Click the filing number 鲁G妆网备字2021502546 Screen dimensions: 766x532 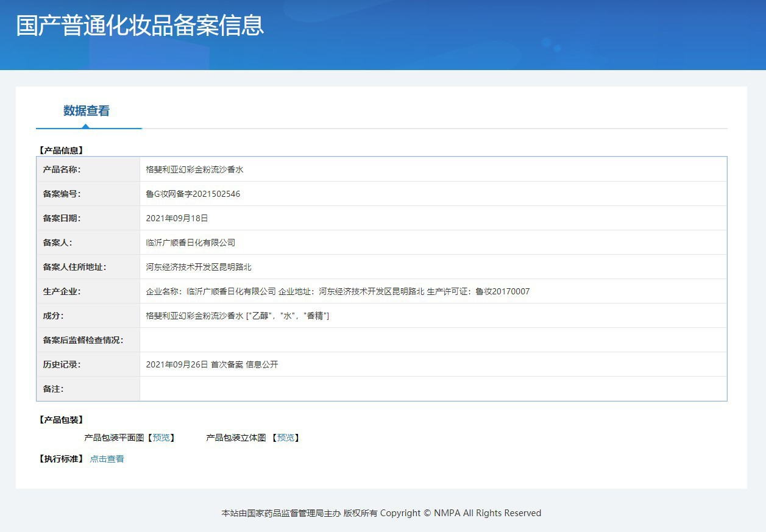coord(193,194)
